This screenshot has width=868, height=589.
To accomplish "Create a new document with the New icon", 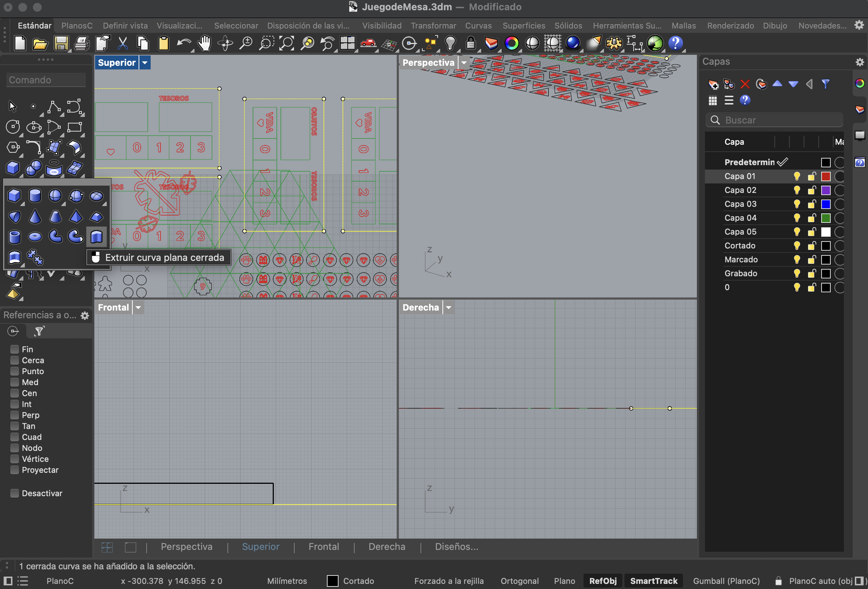I will coord(20,43).
